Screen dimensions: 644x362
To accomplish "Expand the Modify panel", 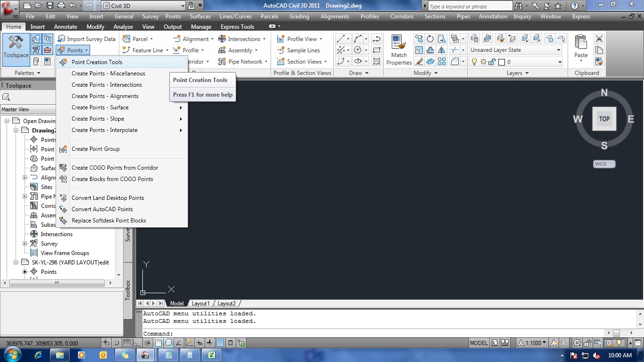I will pyautogui.click(x=426, y=73).
